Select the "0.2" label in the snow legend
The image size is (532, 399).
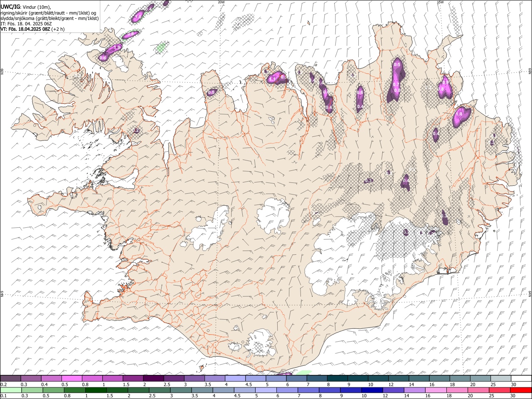point(4,384)
